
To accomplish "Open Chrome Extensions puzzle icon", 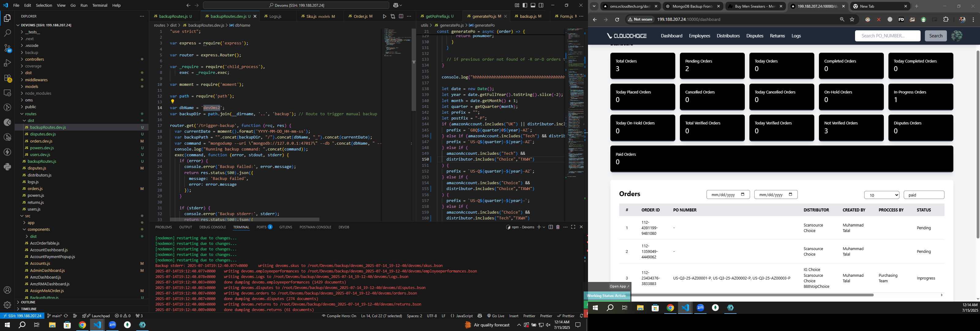I will click(946, 19).
